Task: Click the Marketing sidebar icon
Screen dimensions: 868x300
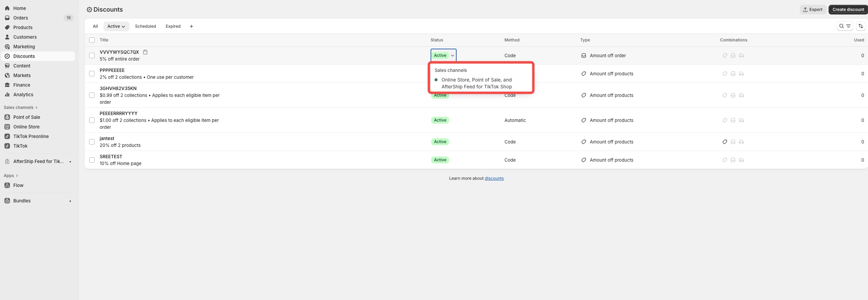Action: (x=7, y=47)
